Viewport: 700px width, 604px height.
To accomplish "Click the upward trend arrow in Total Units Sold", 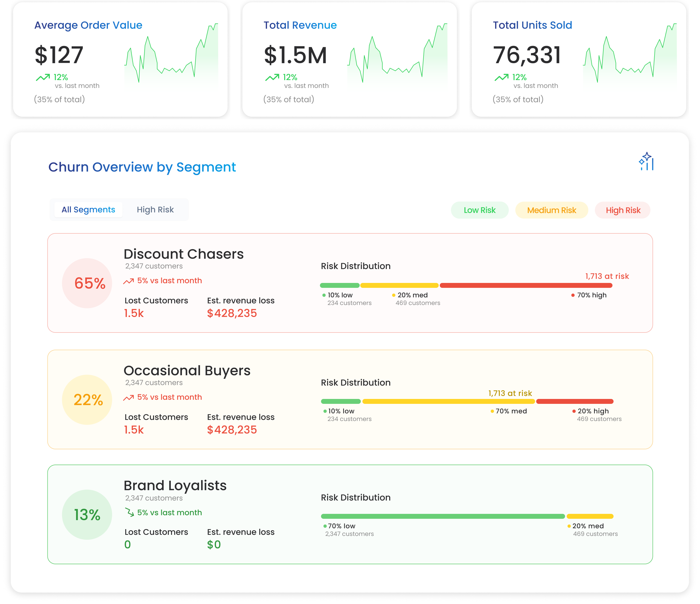I will 501,77.
